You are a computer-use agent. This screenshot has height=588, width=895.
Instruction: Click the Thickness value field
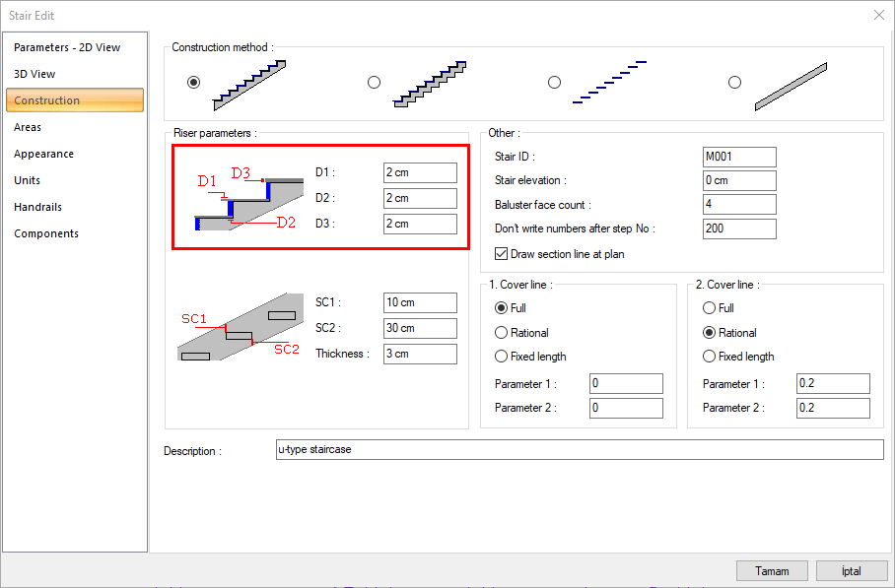pyautogui.click(x=420, y=354)
